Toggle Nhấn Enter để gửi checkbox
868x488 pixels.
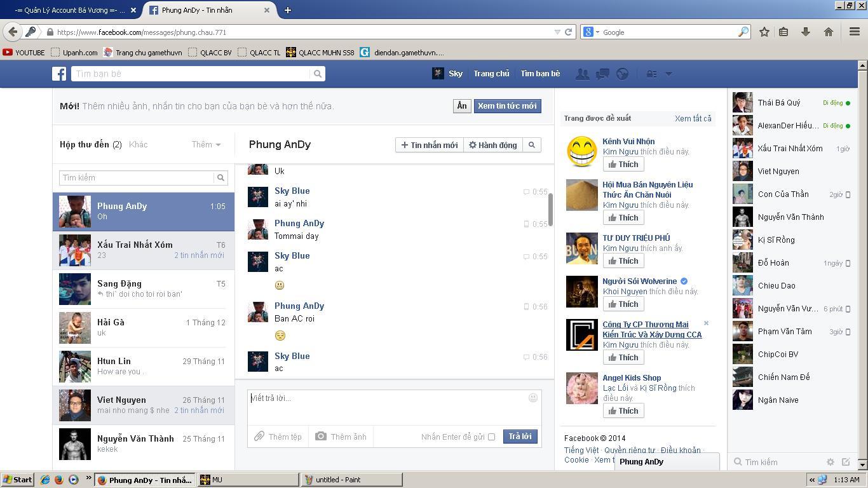(491, 437)
